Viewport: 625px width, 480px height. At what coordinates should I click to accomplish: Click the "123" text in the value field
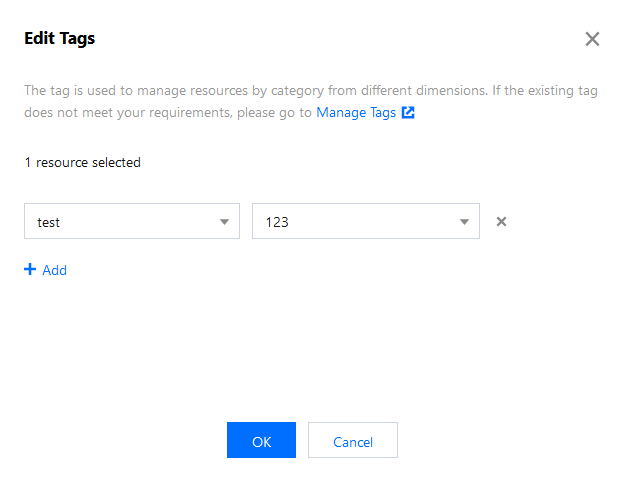pos(277,223)
